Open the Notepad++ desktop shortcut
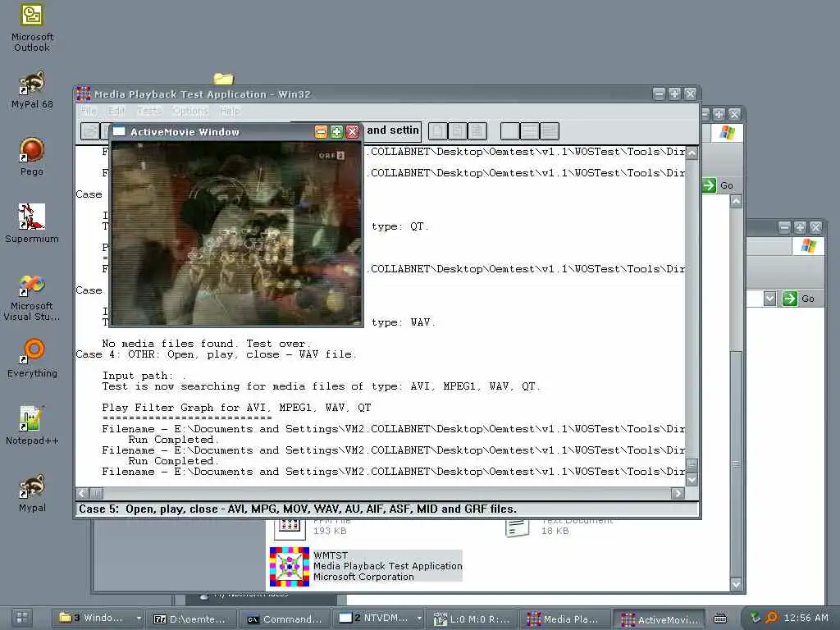Viewport: 840px width, 630px height. [32, 426]
